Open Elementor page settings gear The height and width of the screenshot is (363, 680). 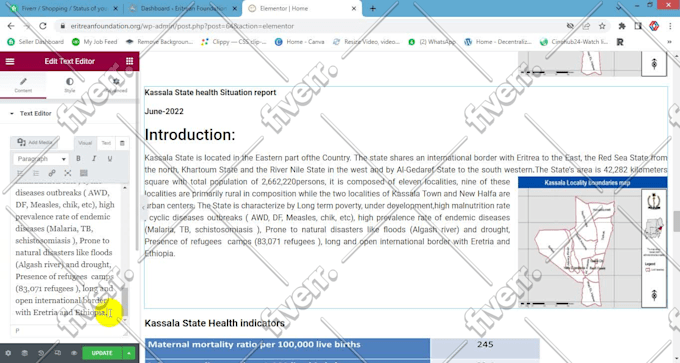[8, 353]
